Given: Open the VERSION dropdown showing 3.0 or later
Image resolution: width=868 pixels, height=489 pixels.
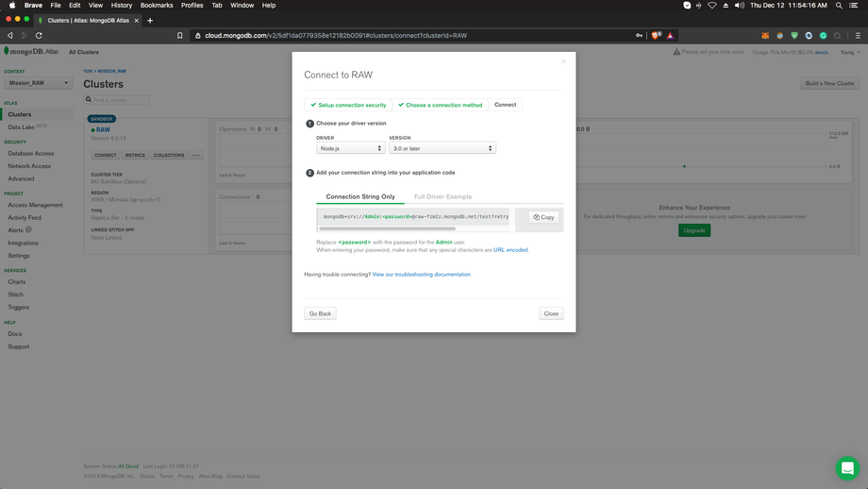Looking at the screenshot, I should (x=442, y=148).
